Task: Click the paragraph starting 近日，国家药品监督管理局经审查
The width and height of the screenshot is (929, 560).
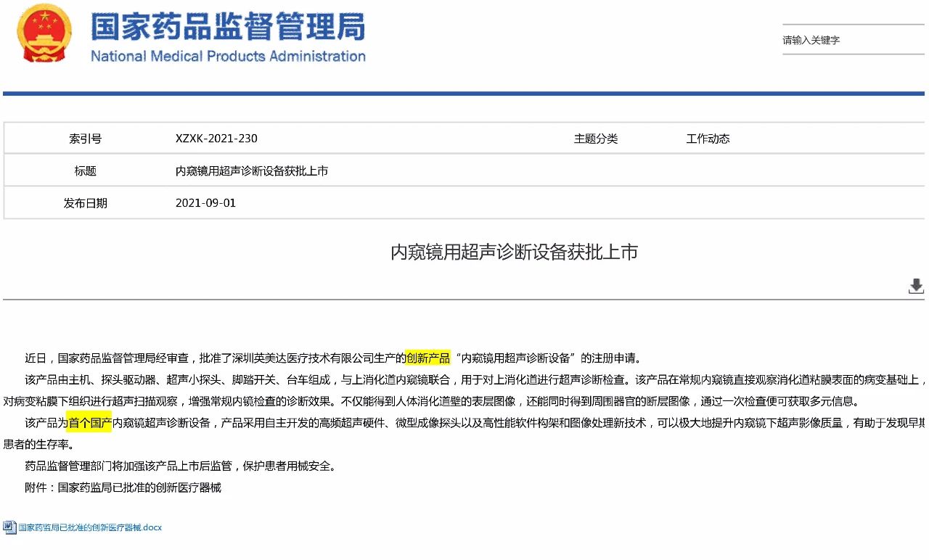Action: pyautogui.click(x=334, y=358)
